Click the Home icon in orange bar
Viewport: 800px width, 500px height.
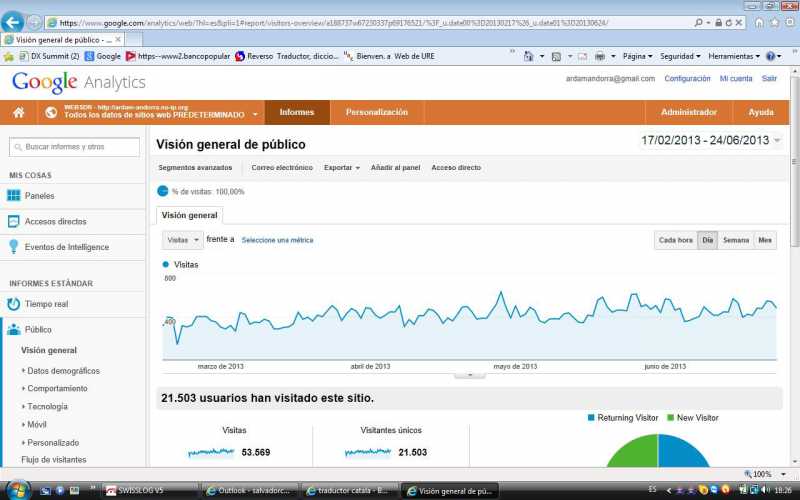click(18, 113)
